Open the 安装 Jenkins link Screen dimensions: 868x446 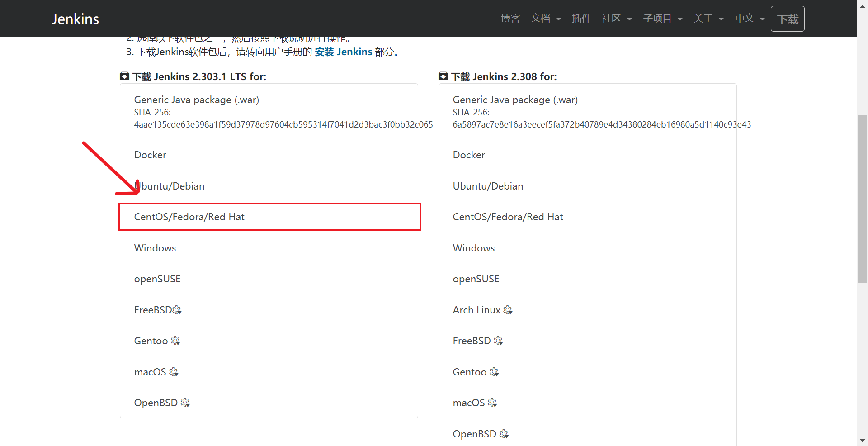click(343, 52)
